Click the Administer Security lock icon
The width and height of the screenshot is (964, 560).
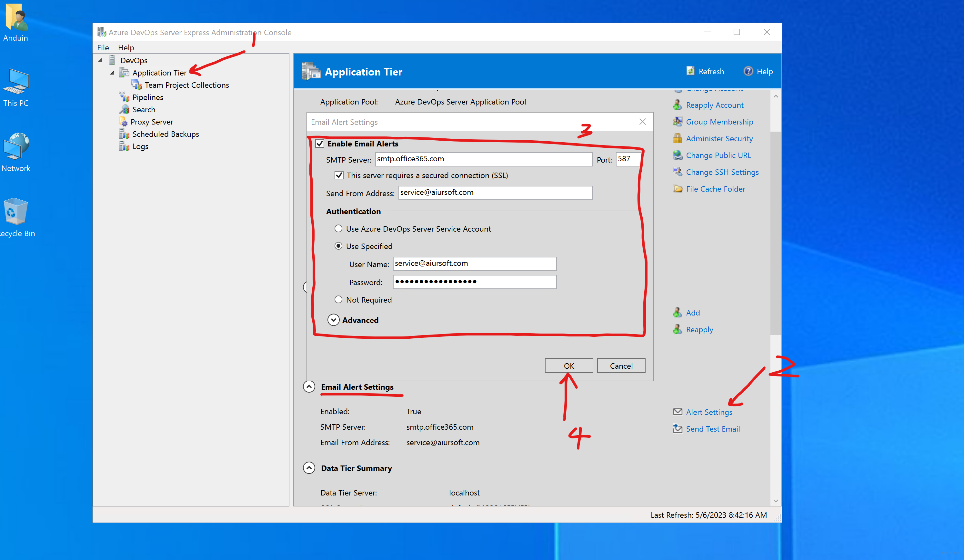point(678,138)
